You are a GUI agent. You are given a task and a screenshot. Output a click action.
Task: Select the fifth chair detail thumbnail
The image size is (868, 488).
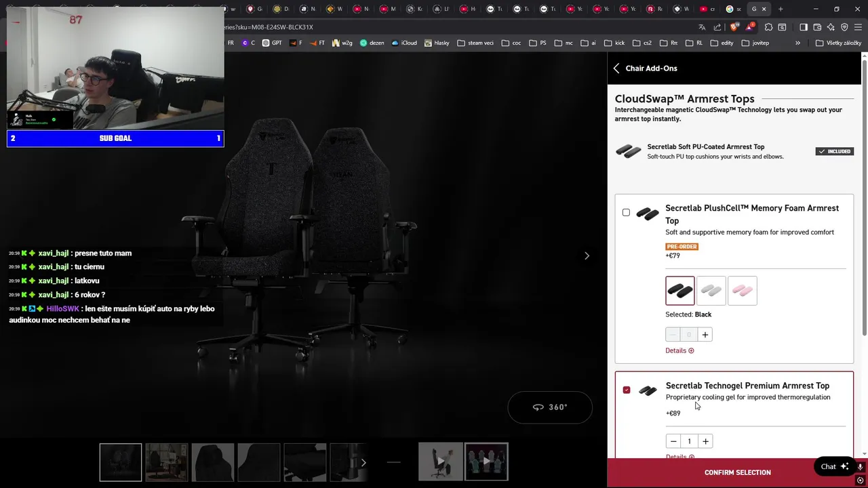(305, 462)
